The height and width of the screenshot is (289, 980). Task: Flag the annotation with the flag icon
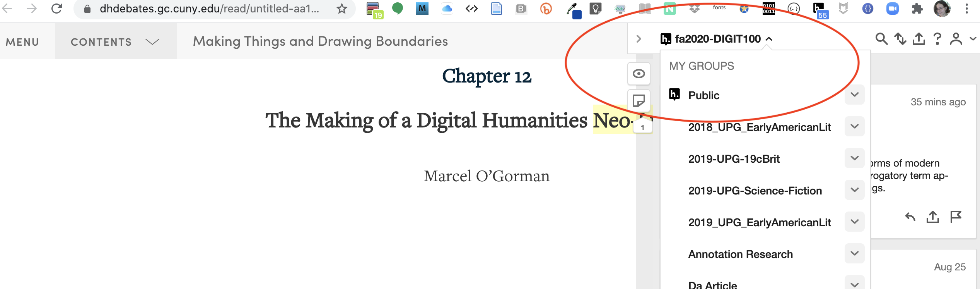[956, 217]
